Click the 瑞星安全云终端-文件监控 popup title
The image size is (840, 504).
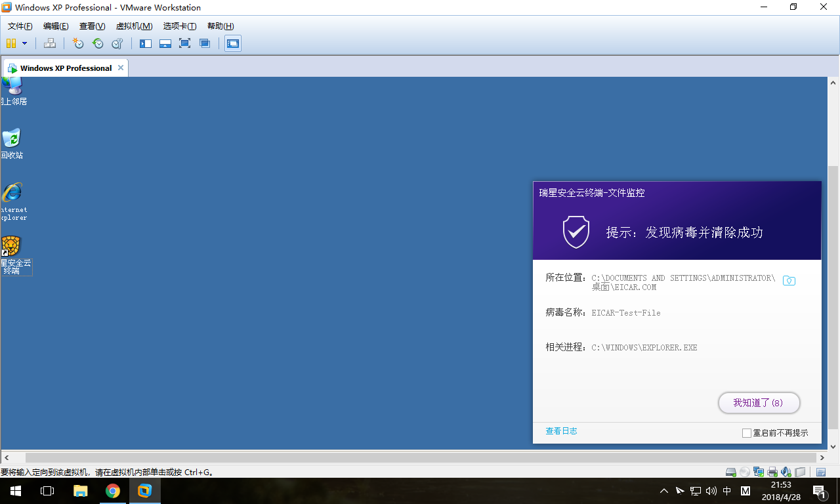(x=592, y=193)
